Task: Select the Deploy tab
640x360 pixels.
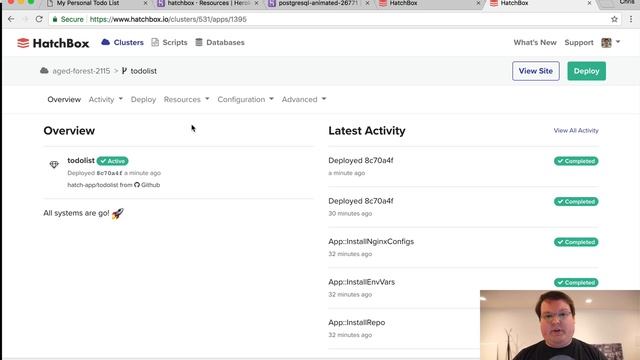Action: (143, 100)
